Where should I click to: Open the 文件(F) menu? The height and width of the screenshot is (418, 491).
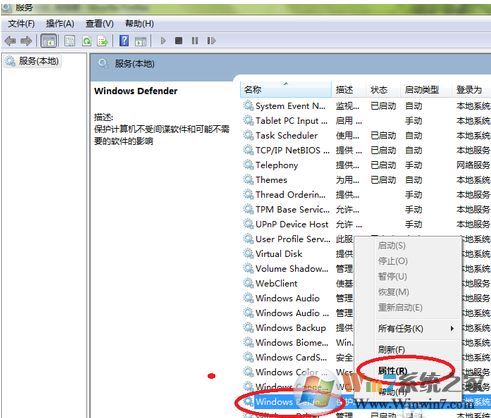coord(21,24)
